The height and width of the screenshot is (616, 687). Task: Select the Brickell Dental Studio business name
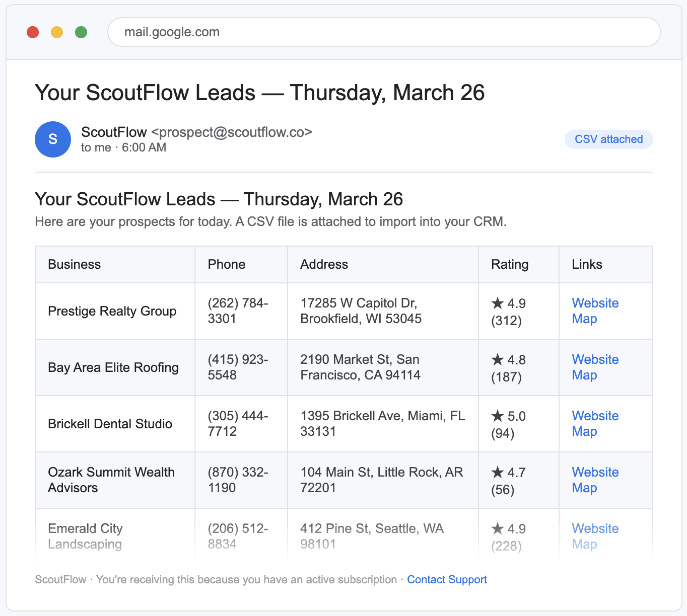tap(110, 424)
